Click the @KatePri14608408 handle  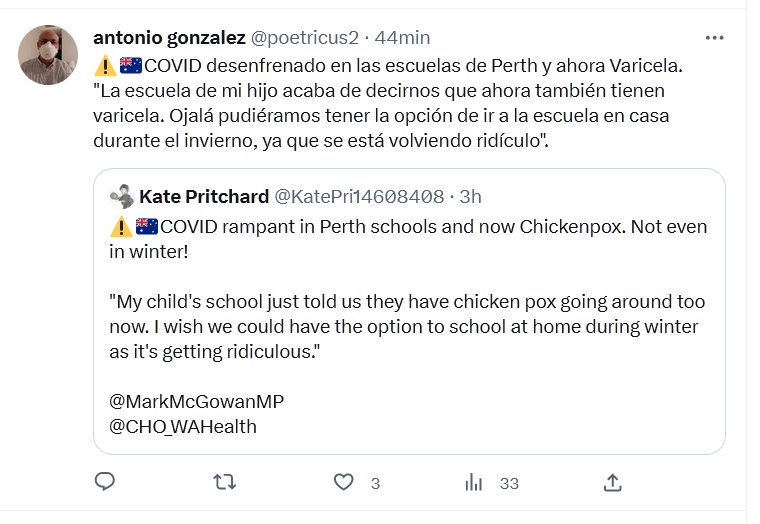(x=359, y=195)
